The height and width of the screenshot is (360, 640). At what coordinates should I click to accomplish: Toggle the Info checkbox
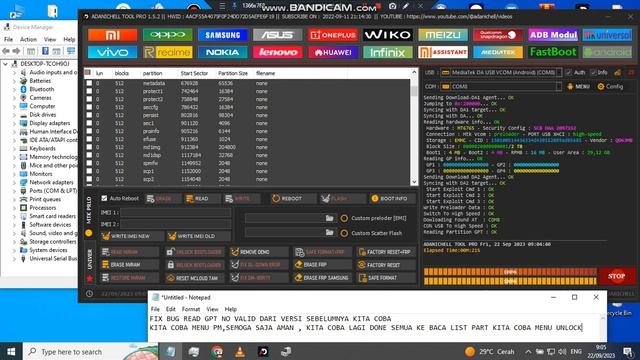pyautogui.click(x=593, y=73)
